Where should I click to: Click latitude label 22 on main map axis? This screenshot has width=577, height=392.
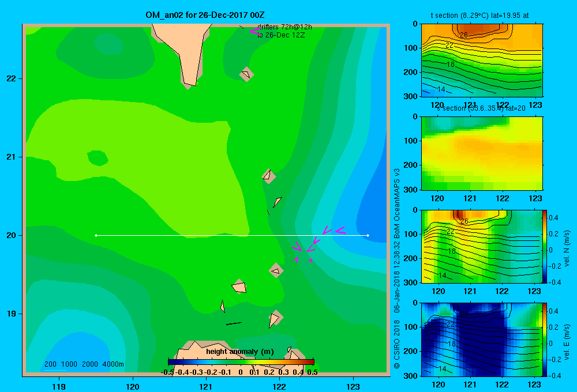click(11, 78)
